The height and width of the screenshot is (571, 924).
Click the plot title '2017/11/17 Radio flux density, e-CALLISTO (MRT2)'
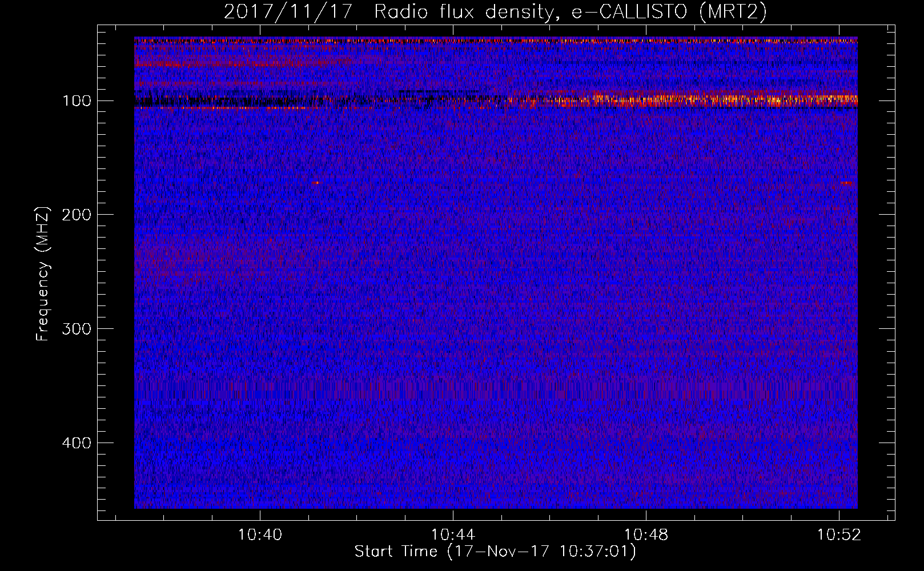(495, 11)
